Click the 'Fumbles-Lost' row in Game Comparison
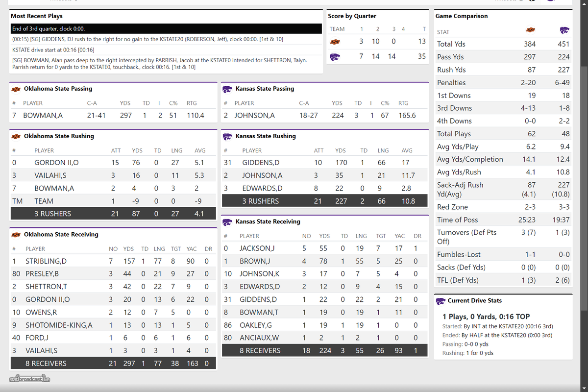This screenshot has height=392, width=588. click(504, 255)
